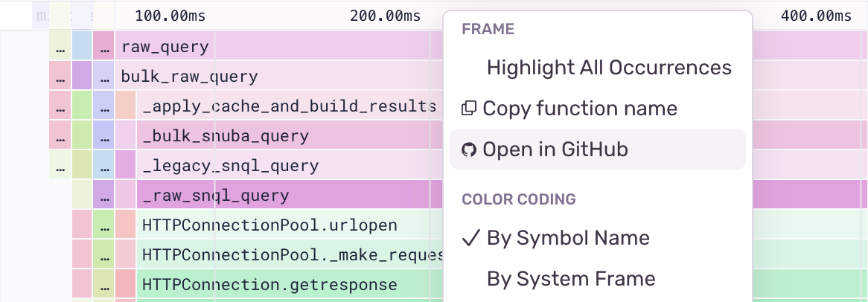Click the checkmark next to By Symbol Name

pyautogui.click(x=470, y=238)
